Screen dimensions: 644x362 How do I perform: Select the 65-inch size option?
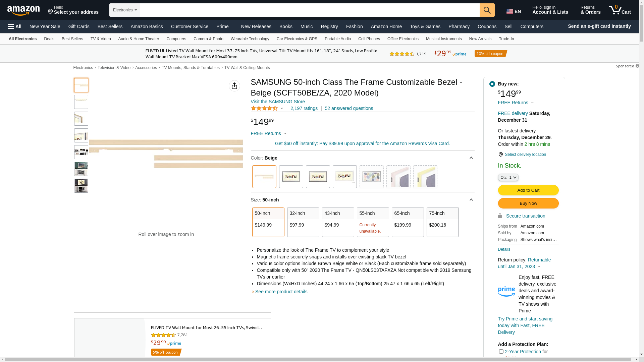tap(408, 222)
